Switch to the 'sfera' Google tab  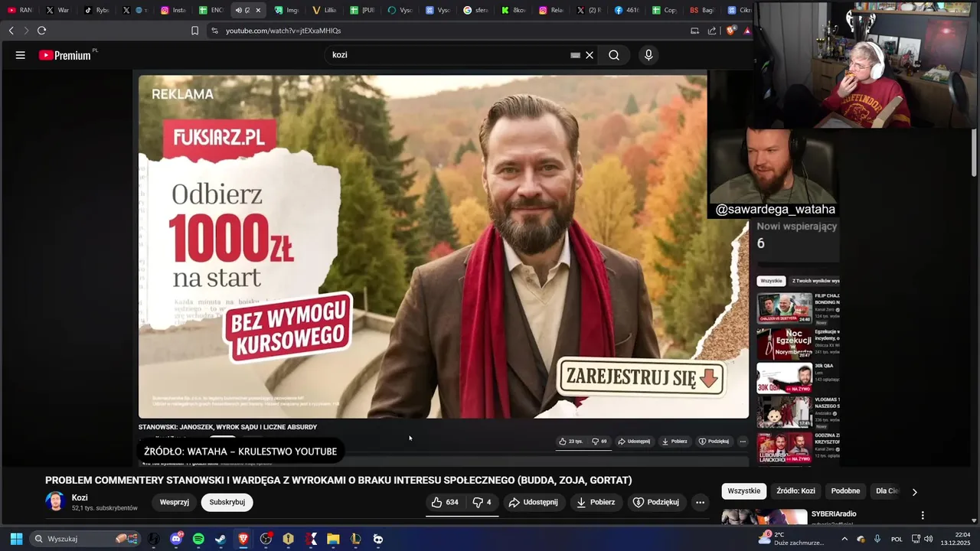(x=475, y=11)
